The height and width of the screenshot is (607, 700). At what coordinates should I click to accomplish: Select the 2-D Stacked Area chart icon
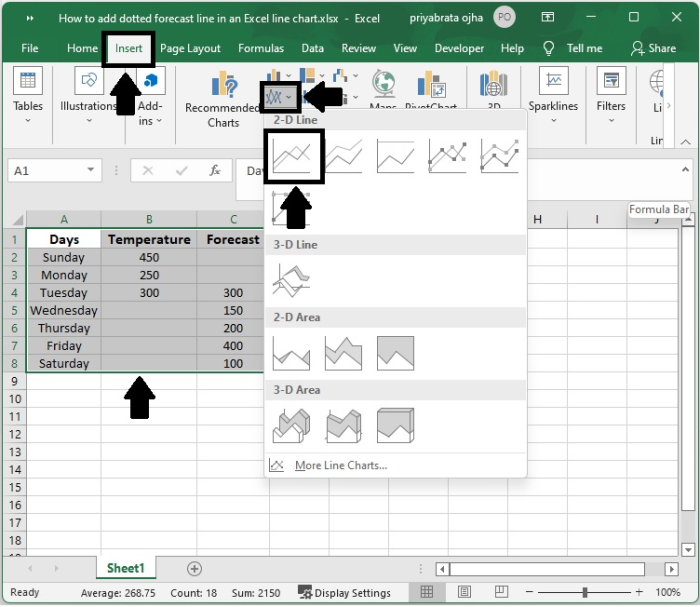[x=344, y=353]
